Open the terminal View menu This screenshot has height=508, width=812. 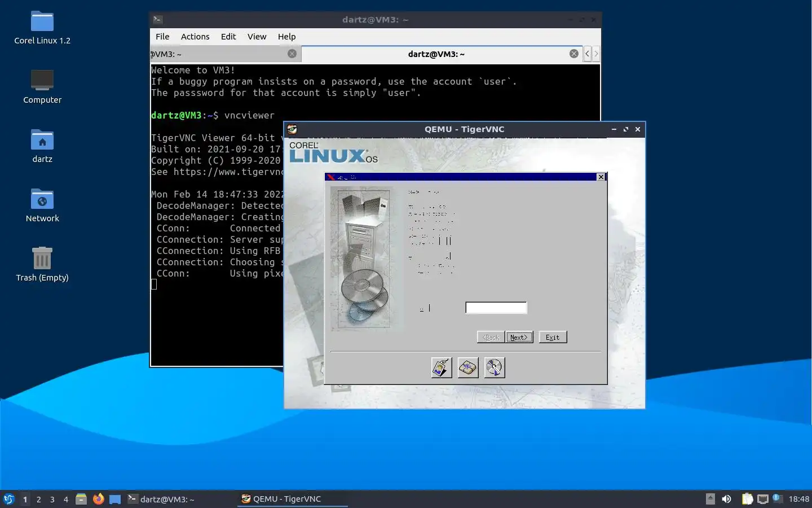(x=257, y=37)
